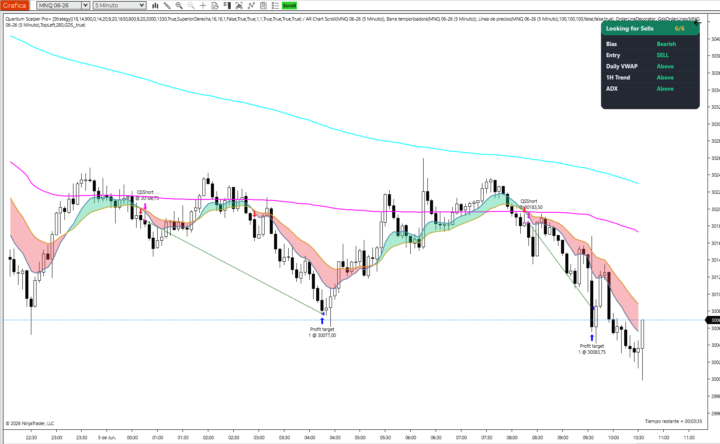Click the current price marker on price axis
The width and height of the screenshot is (720, 444).
coord(713,320)
